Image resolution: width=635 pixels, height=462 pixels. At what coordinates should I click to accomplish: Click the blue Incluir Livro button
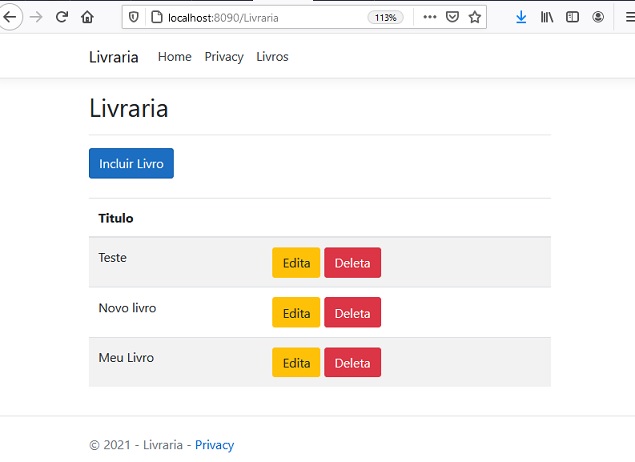click(131, 163)
